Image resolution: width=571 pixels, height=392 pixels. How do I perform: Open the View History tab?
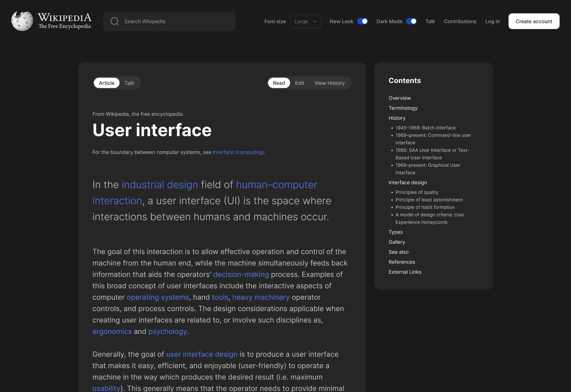point(329,83)
